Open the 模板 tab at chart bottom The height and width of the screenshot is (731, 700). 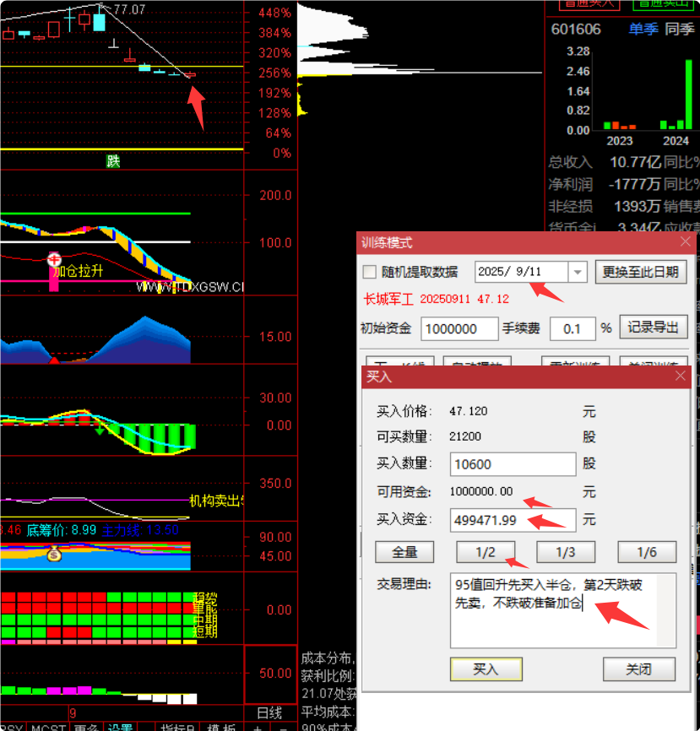pos(222,727)
